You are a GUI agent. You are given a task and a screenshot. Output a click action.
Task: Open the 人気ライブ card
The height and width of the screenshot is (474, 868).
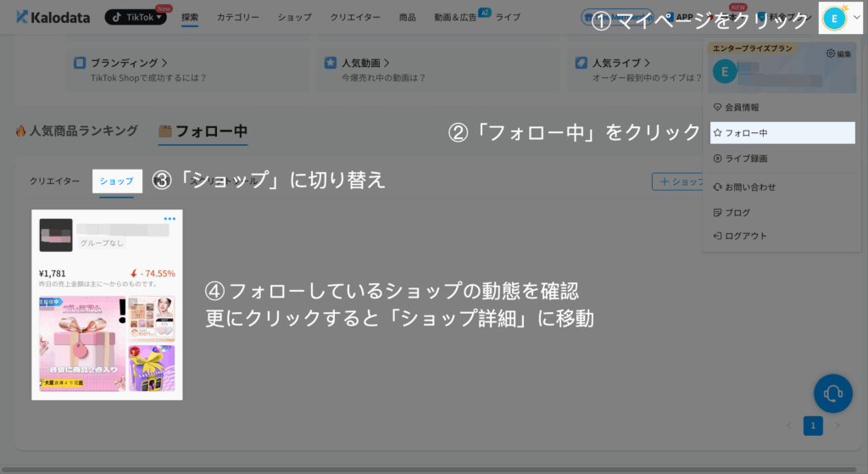(x=634, y=70)
